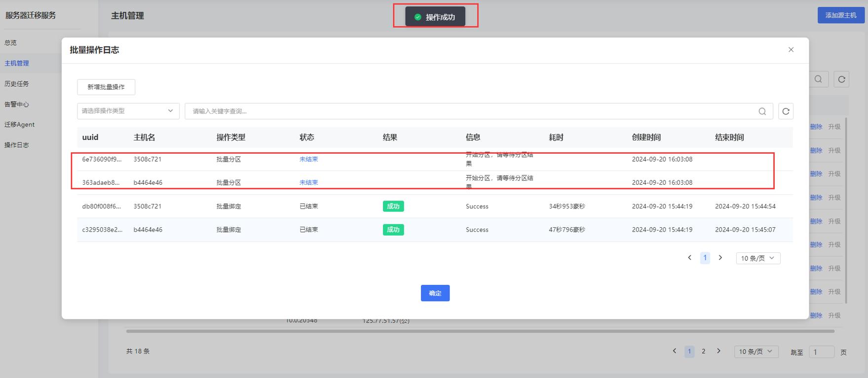Click the background vertical scrollbar
The image size is (868, 378).
pos(847,210)
